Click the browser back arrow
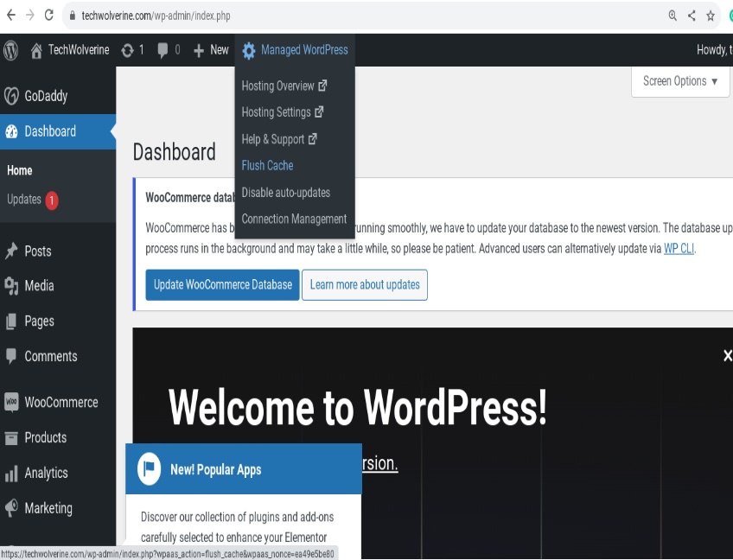 coord(10,16)
